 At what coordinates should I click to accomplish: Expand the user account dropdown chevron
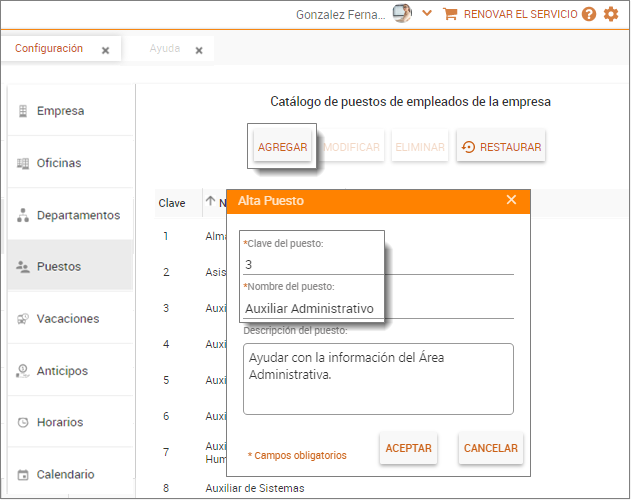pyautogui.click(x=427, y=14)
